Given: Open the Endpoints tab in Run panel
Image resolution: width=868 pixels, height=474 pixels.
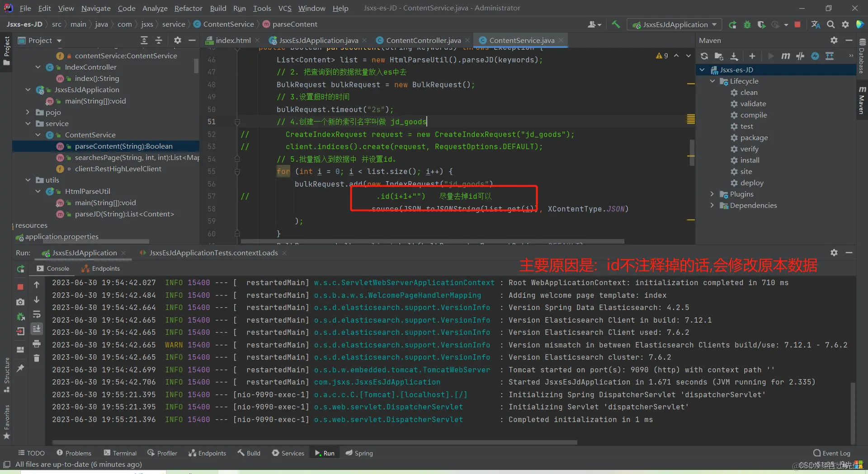Looking at the screenshot, I should (101, 268).
